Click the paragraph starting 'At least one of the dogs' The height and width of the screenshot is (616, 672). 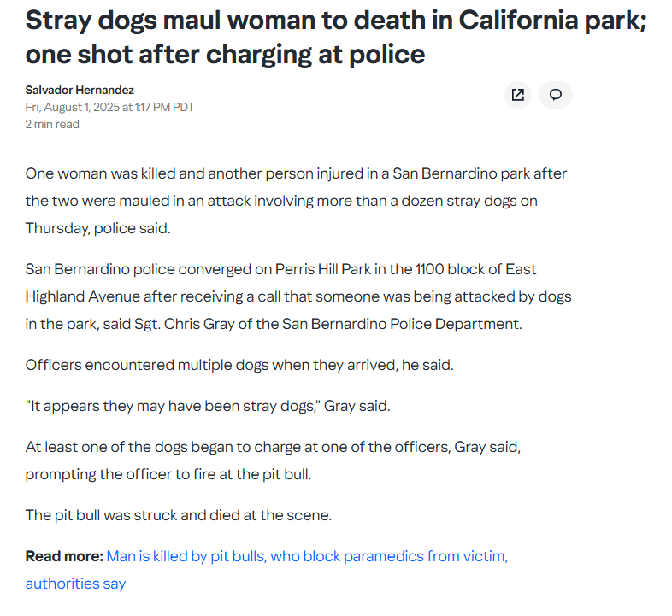pos(273,461)
